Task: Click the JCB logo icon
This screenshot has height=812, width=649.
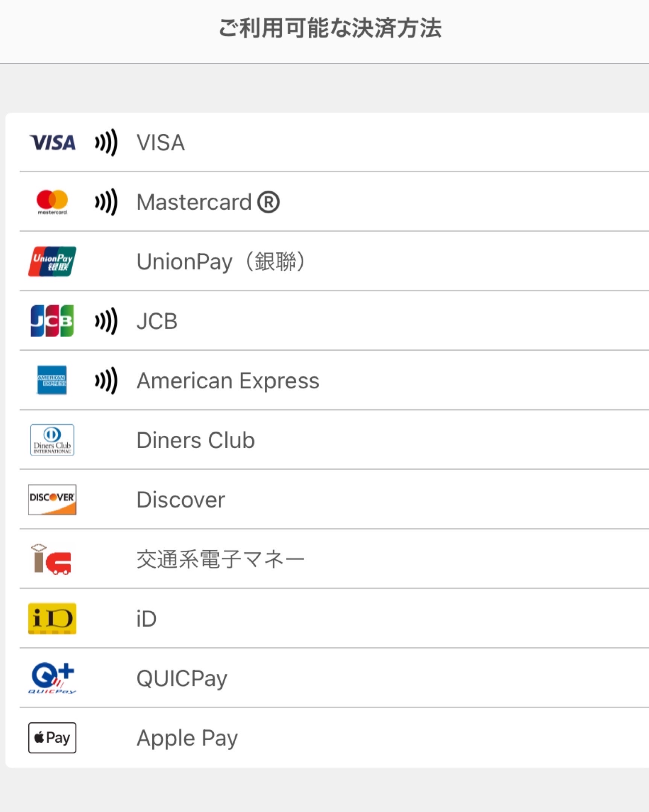Action: coord(52,321)
